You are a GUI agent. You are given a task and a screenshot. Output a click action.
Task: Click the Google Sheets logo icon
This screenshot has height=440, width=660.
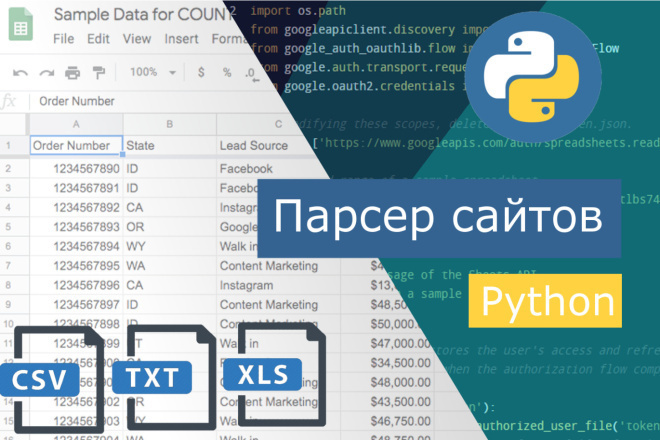(x=20, y=26)
